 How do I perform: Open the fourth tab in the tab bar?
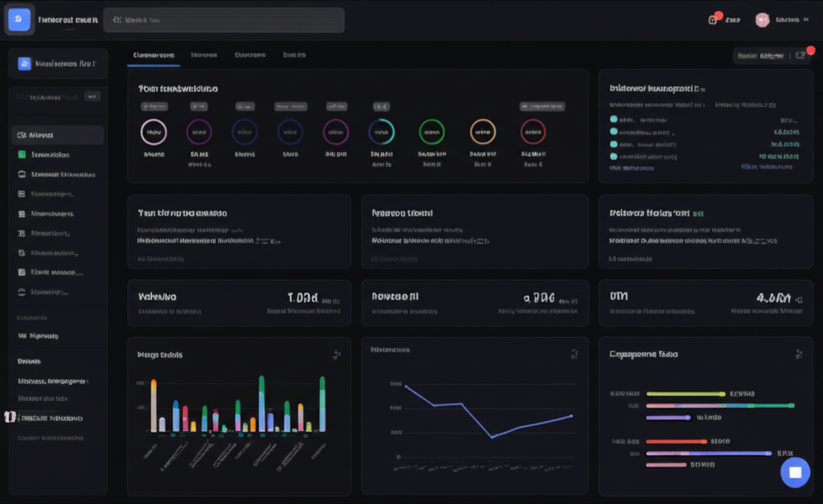[x=294, y=55]
